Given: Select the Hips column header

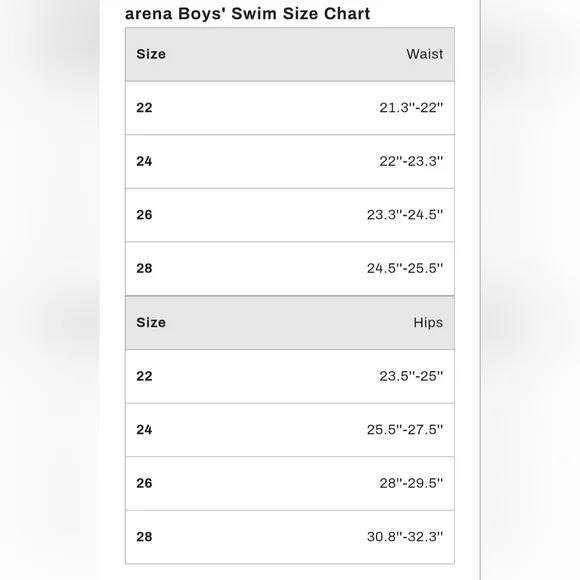Looking at the screenshot, I should pyautogui.click(x=428, y=323).
